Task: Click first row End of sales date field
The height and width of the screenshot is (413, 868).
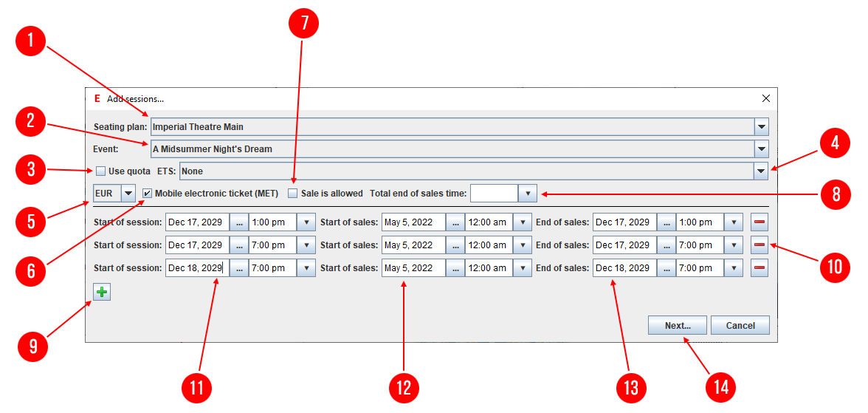Action: (x=625, y=222)
